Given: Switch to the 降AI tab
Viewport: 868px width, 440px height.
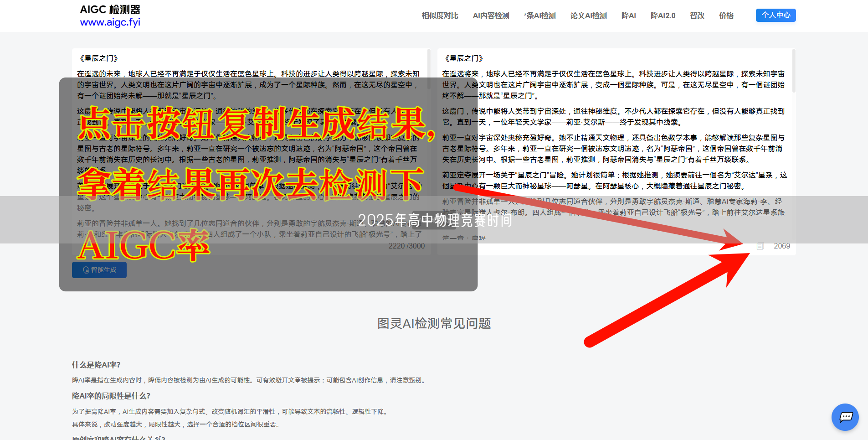Looking at the screenshot, I should (x=628, y=16).
